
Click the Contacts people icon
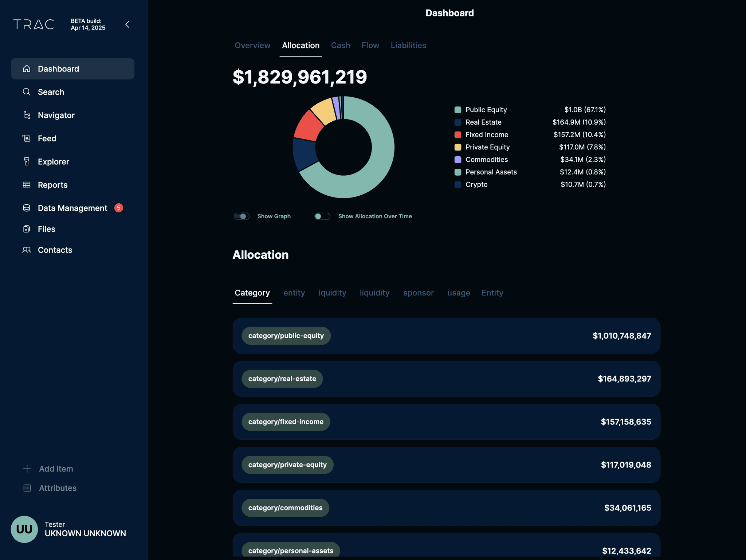pos(27,250)
